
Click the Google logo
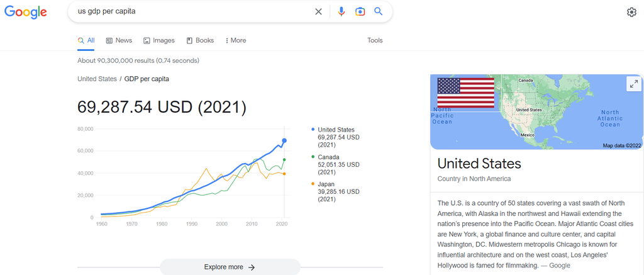[26, 11]
